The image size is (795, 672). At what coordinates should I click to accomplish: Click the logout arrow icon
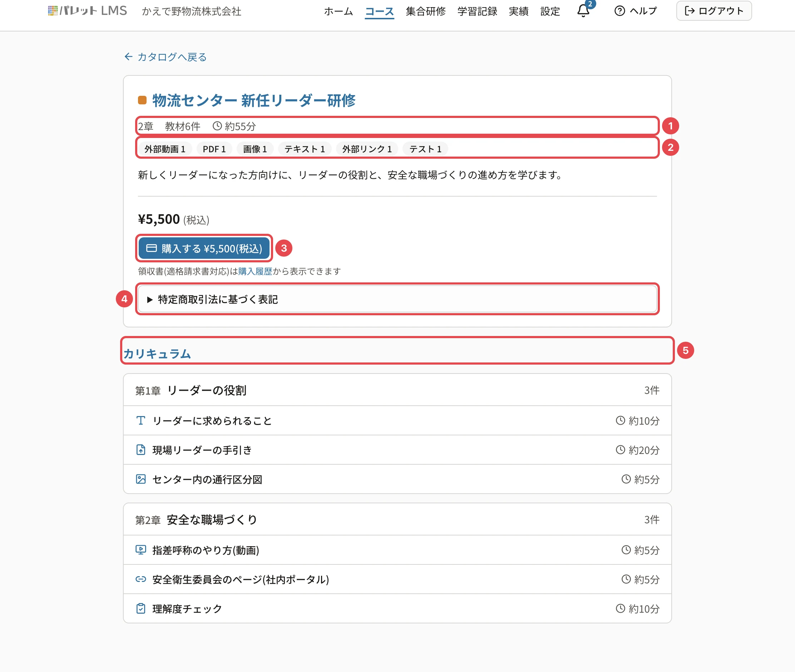tap(690, 11)
